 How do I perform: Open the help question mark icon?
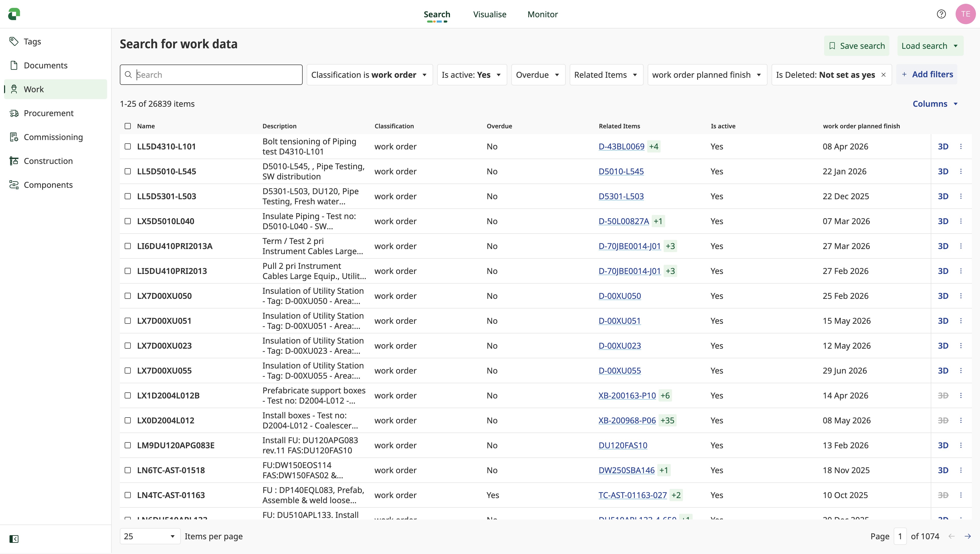coord(941,14)
